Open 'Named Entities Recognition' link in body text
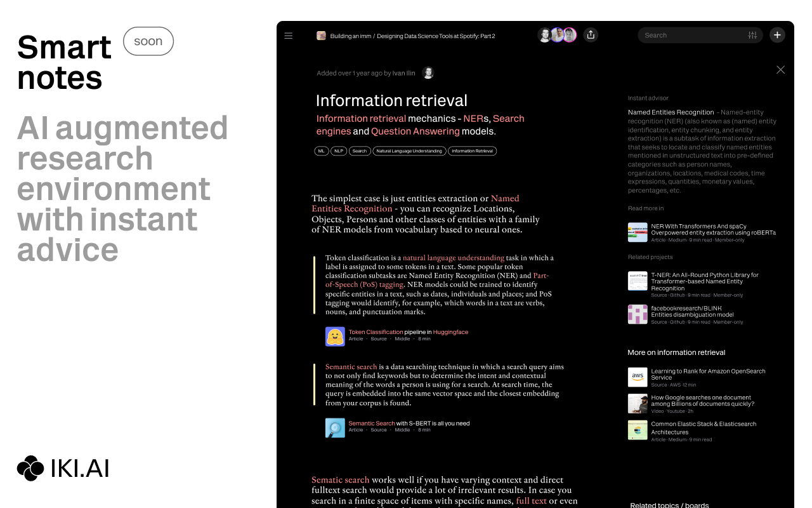Image resolution: width=812 pixels, height=508 pixels. (416, 203)
